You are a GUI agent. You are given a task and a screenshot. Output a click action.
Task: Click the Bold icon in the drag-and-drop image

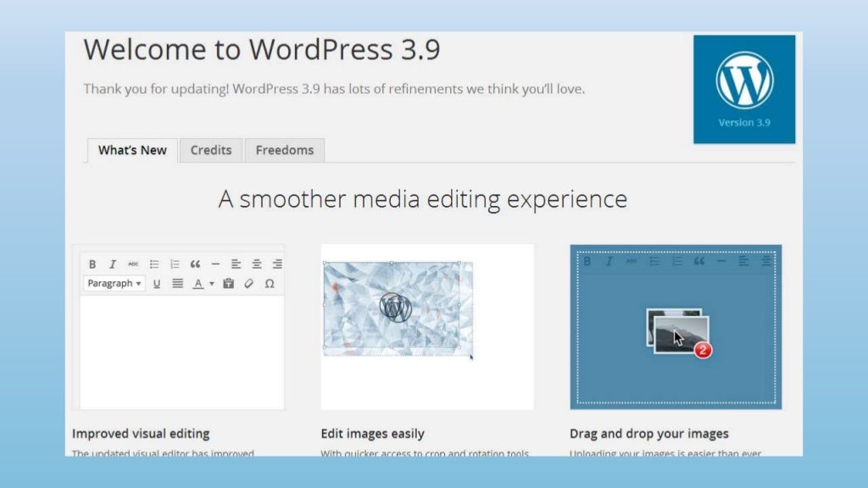[587, 261]
